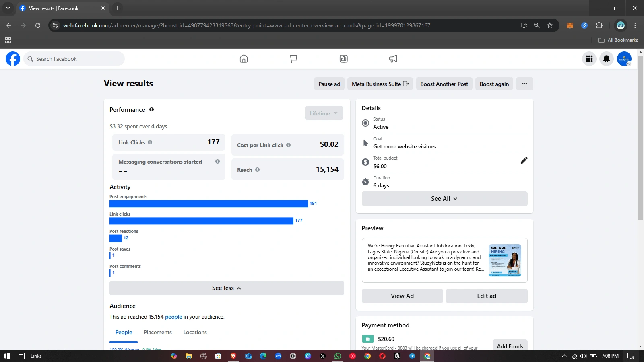
Task: Open the Facebook menu grid icon
Action: tap(589, 59)
